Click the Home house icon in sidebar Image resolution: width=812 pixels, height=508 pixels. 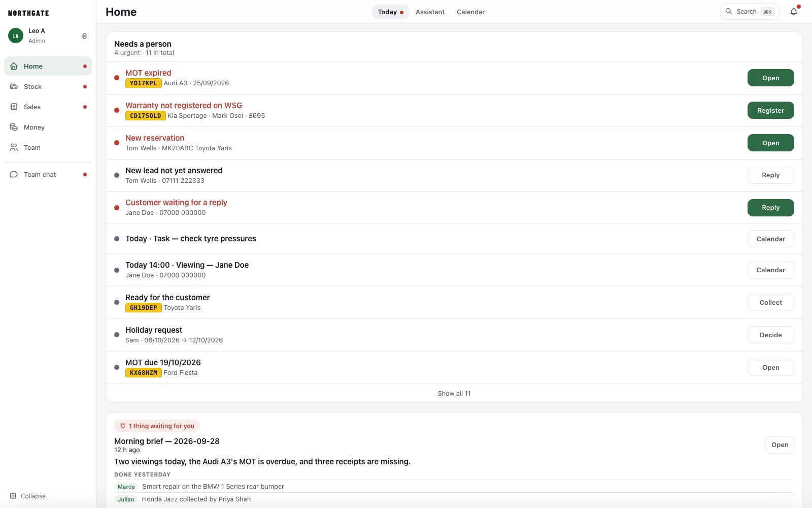tap(14, 66)
